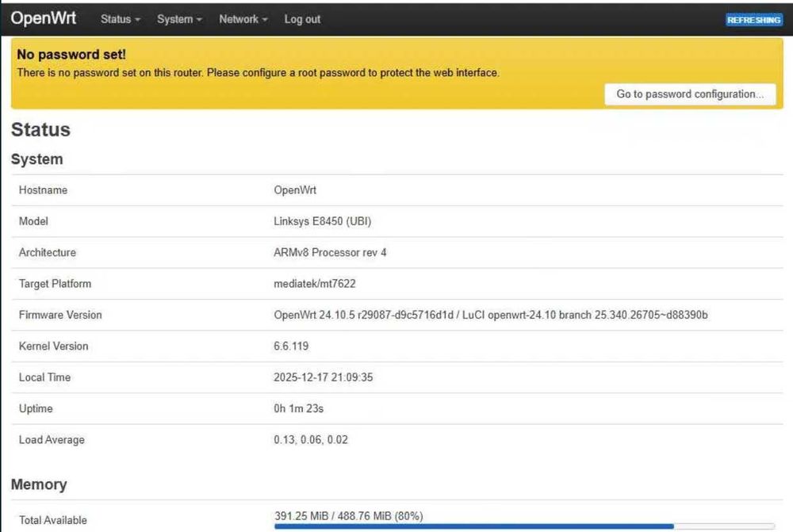Select 391.25 MiB / 488.76 MiB (80%) text

[349, 516]
